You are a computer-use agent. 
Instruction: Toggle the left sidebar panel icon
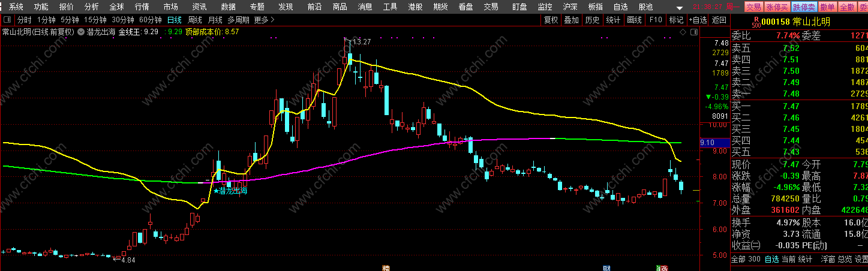8,20
